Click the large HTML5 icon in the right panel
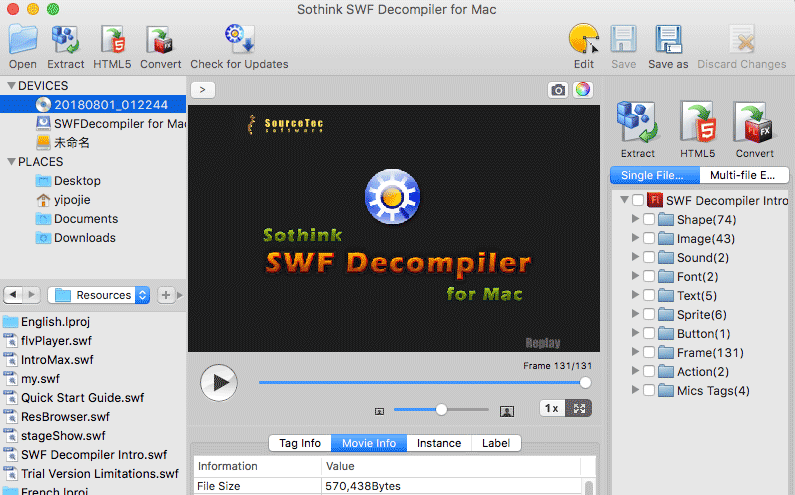Viewport: 795px width, 495px height. click(698, 122)
